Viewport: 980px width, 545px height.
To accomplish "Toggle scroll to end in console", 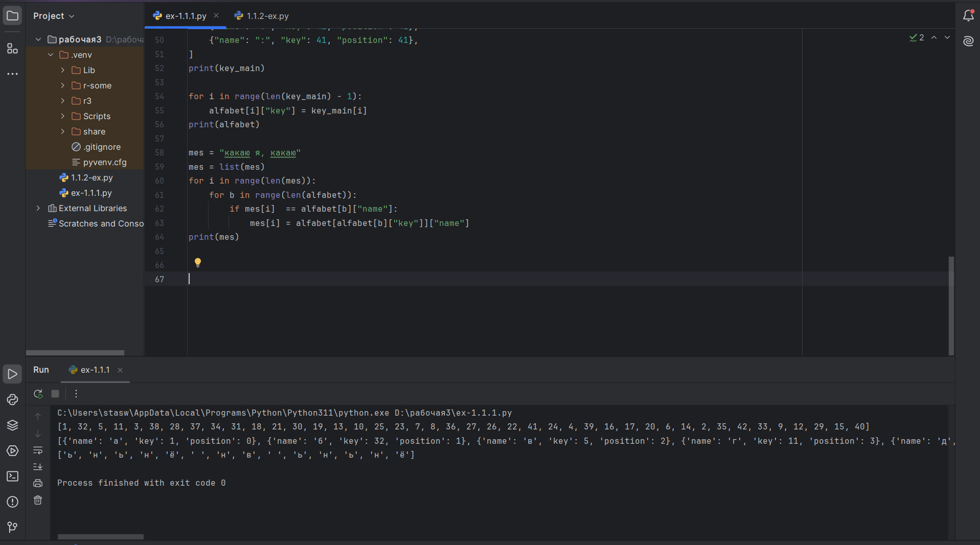I will [38, 467].
